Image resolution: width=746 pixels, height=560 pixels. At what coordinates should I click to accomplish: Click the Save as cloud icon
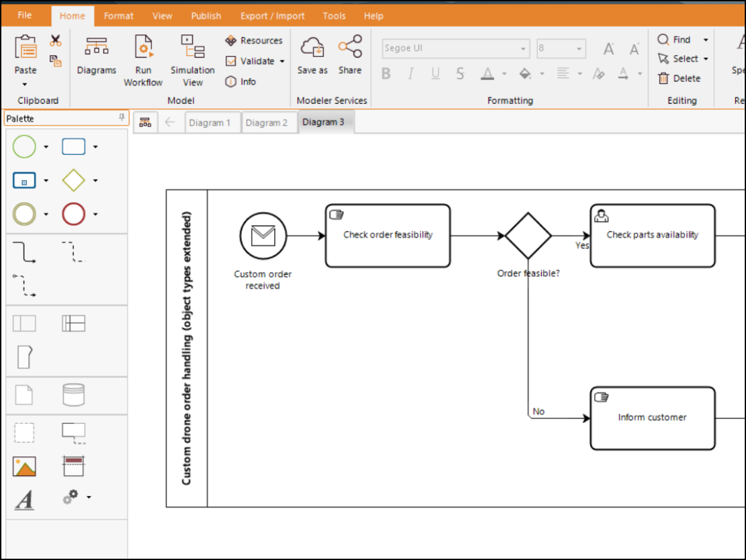click(312, 47)
